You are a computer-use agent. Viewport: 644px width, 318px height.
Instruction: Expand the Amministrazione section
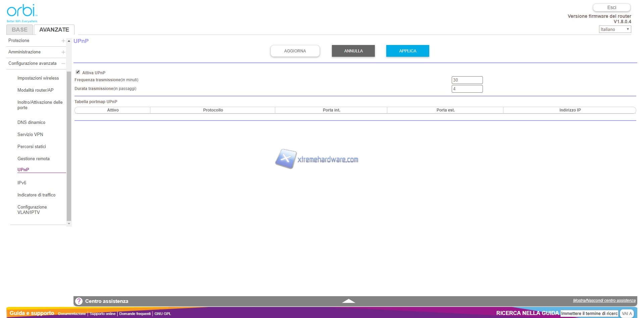[x=63, y=52]
